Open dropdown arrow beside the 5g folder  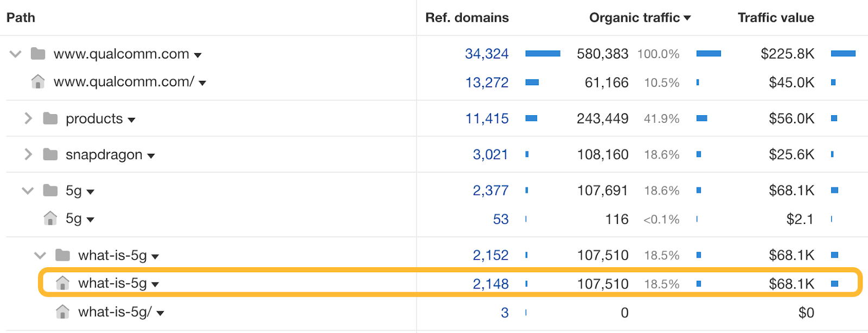[x=91, y=192]
